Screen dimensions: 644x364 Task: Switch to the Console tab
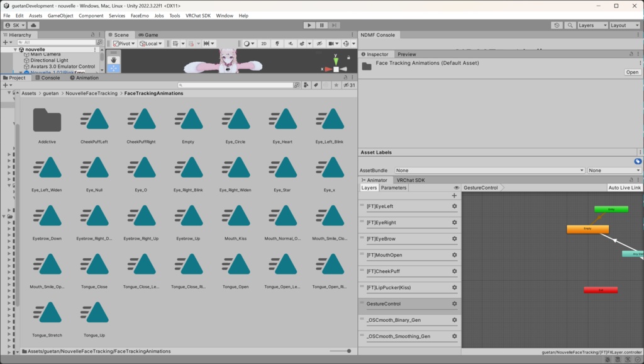(48, 77)
